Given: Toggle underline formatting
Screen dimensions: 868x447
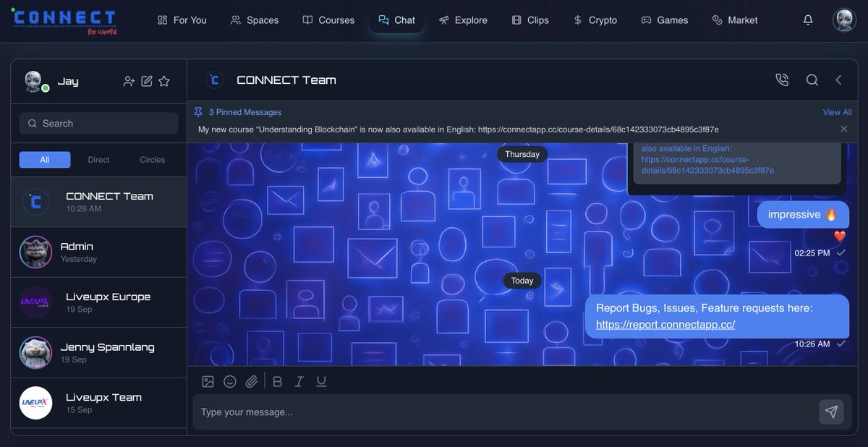Looking at the screenshot, I should [x=321, y=381].
